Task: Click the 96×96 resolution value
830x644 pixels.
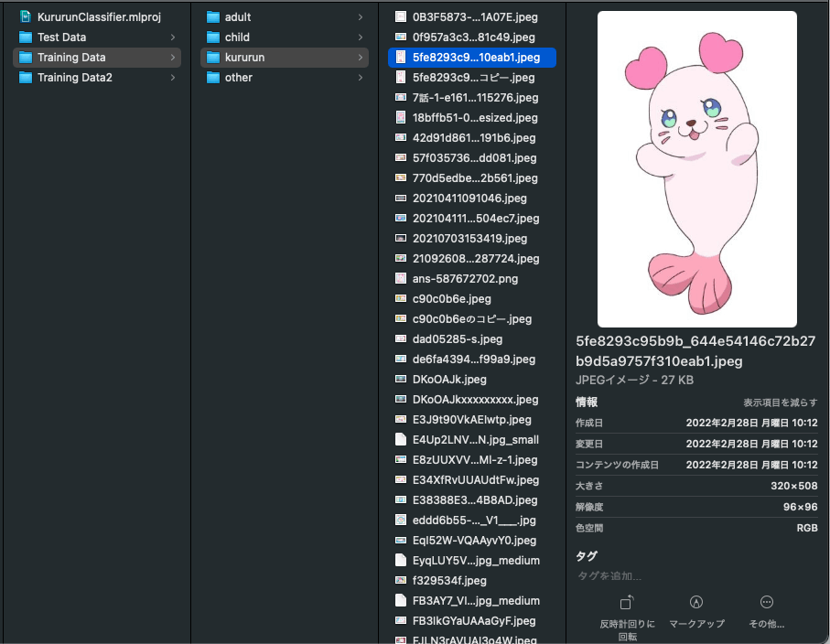Action: (x=801, y=507)
